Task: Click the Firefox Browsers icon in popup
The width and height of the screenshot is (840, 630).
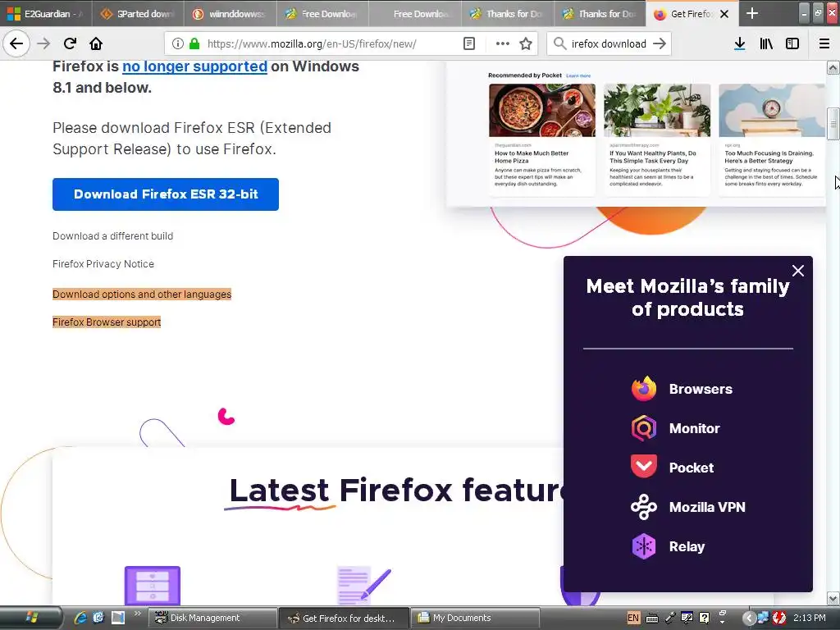Action: [643, 389]
